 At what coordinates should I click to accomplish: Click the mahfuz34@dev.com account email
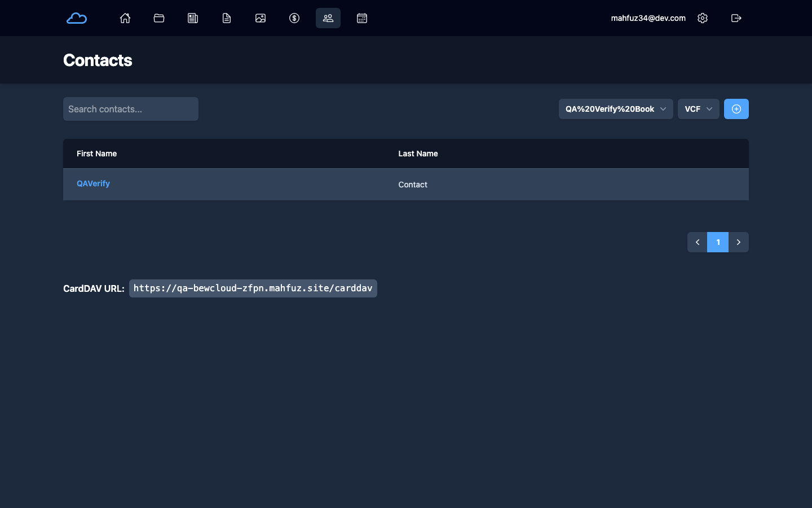click(648, 18)
